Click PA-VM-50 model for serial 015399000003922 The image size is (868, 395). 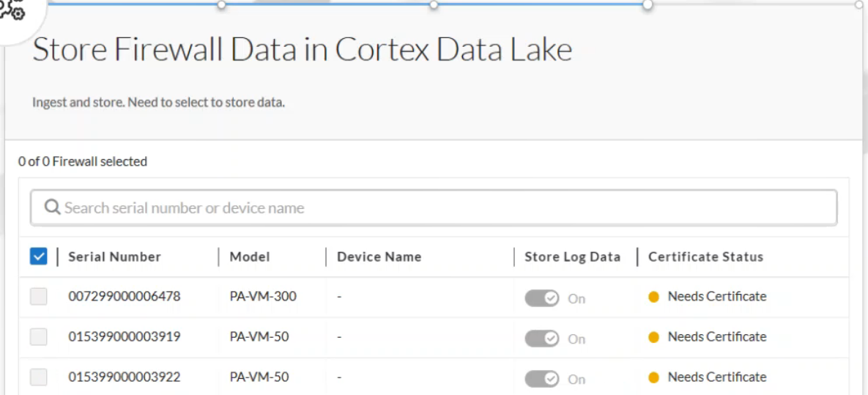pos(259,377)
